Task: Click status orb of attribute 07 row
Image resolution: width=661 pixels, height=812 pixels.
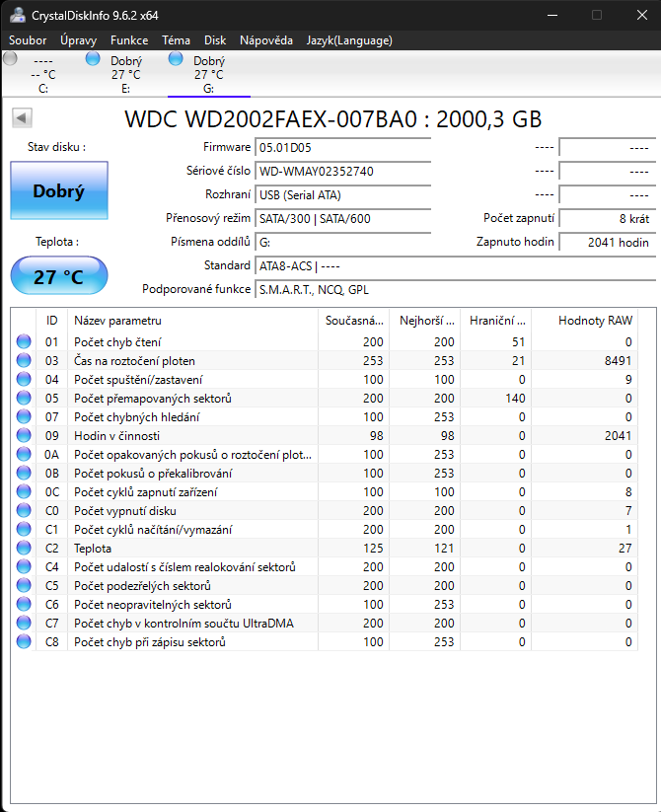Action: pos(24,417)
